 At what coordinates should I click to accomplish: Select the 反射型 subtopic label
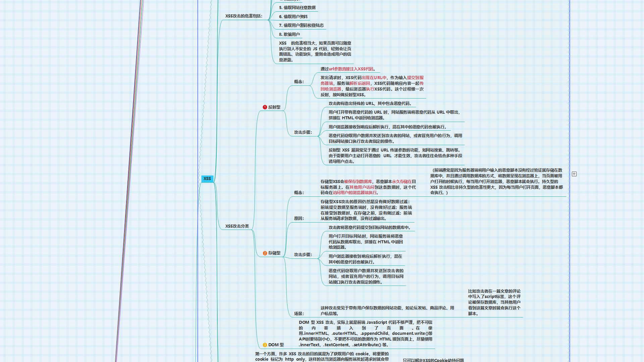[274, 107]
